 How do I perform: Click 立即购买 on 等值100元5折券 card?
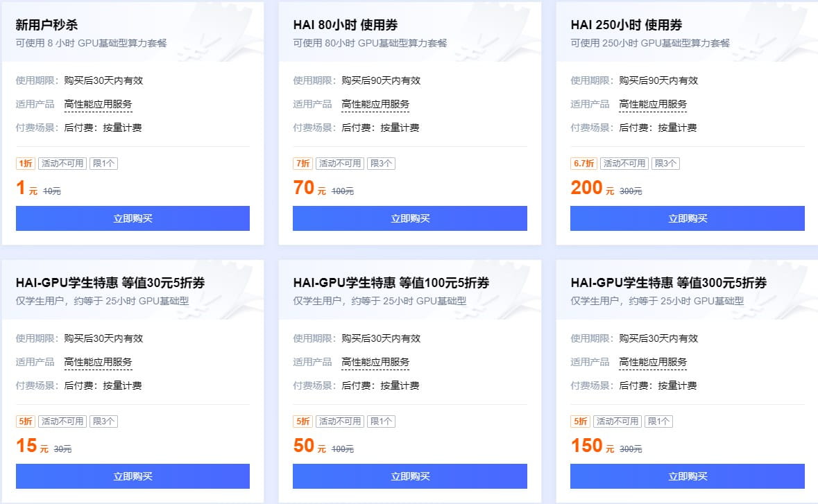click(x=409, y=476)
